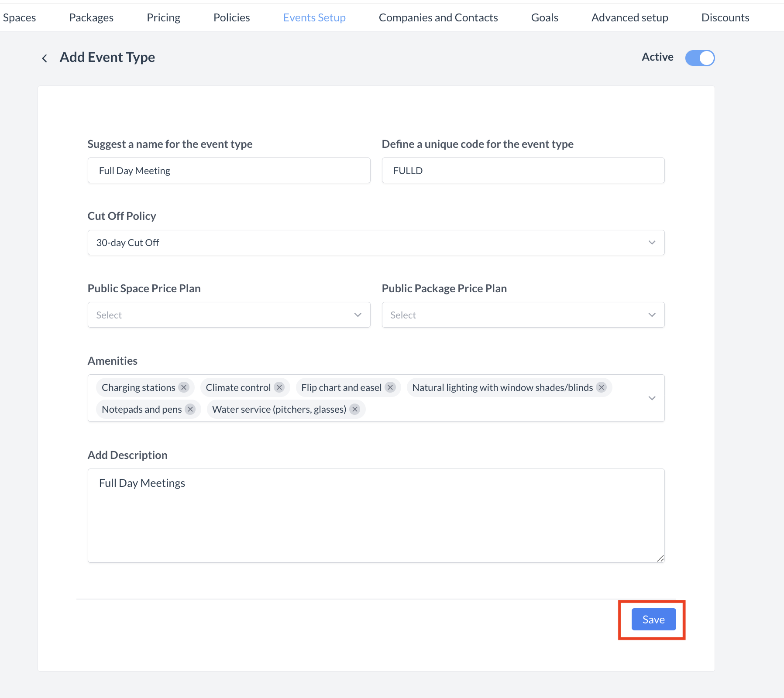Remove the Notepads and pens tag
784x698 pixels.
click(x=190, y=409)
